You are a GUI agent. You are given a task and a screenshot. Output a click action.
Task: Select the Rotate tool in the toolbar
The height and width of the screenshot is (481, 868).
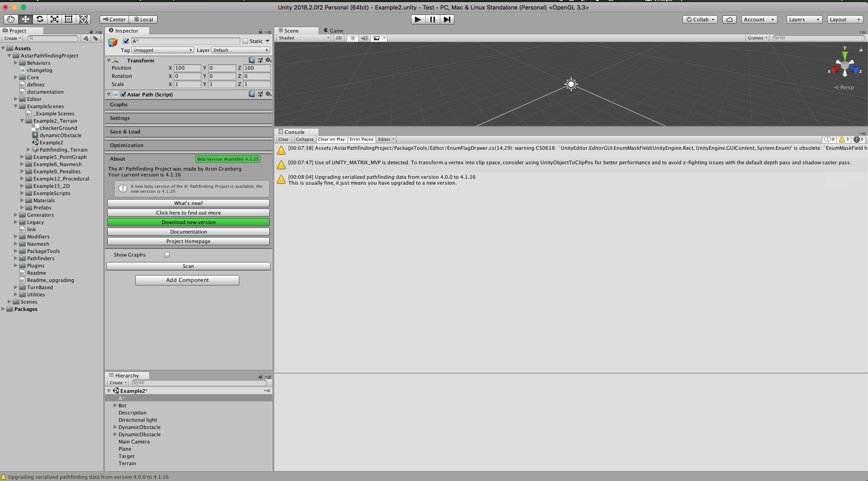[40, 19]
